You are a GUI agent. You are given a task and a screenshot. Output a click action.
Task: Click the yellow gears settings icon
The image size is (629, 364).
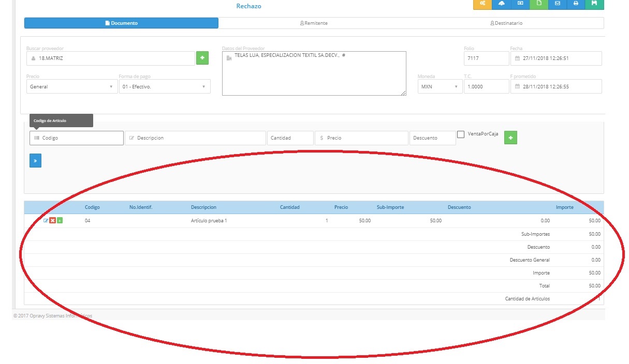[482, 4]
